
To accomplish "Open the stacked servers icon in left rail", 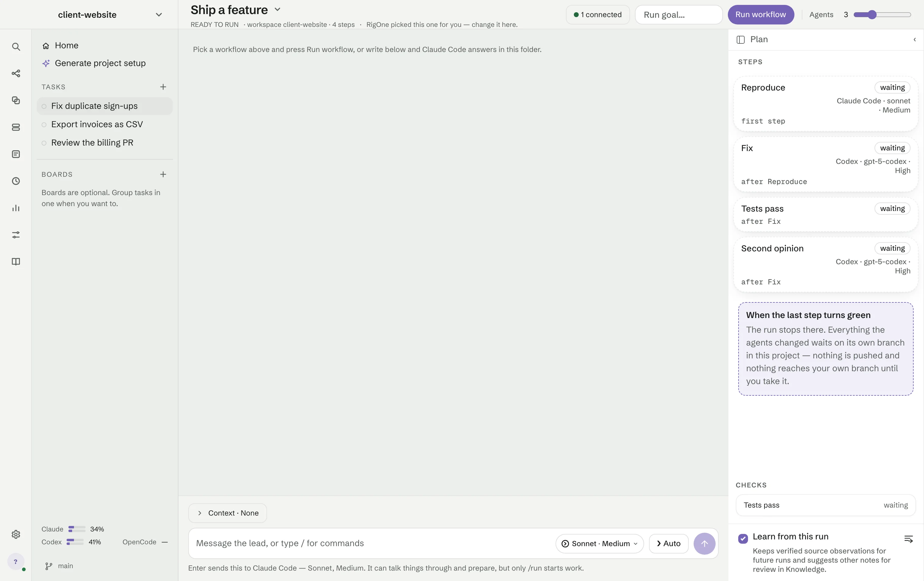I will [16, 127].
